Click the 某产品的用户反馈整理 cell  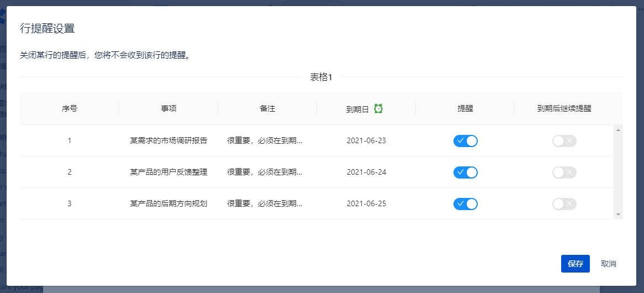[168, 172]
